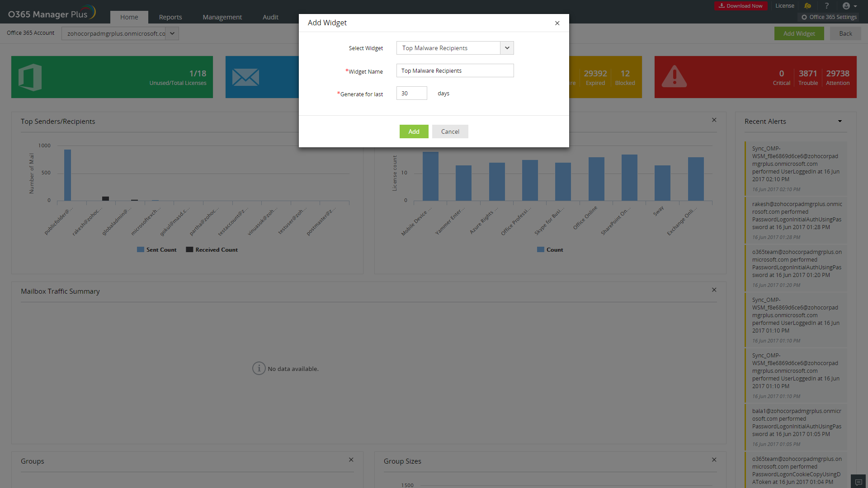Open the Office 365 Account dropdown
The height and width of the screenshot is (488, 868).
(172, 33)
